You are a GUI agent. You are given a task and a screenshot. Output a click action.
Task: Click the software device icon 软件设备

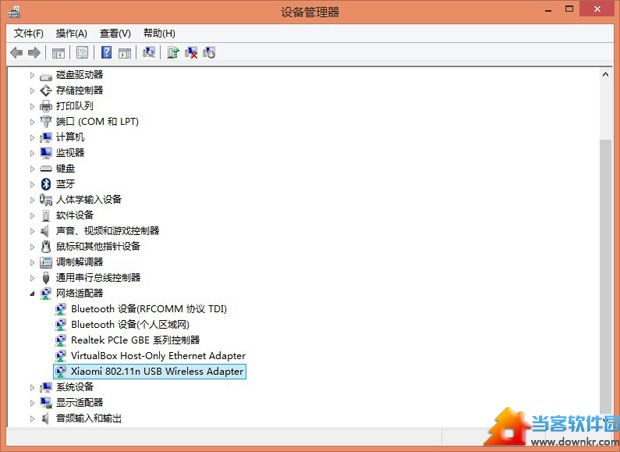point(46,216)
